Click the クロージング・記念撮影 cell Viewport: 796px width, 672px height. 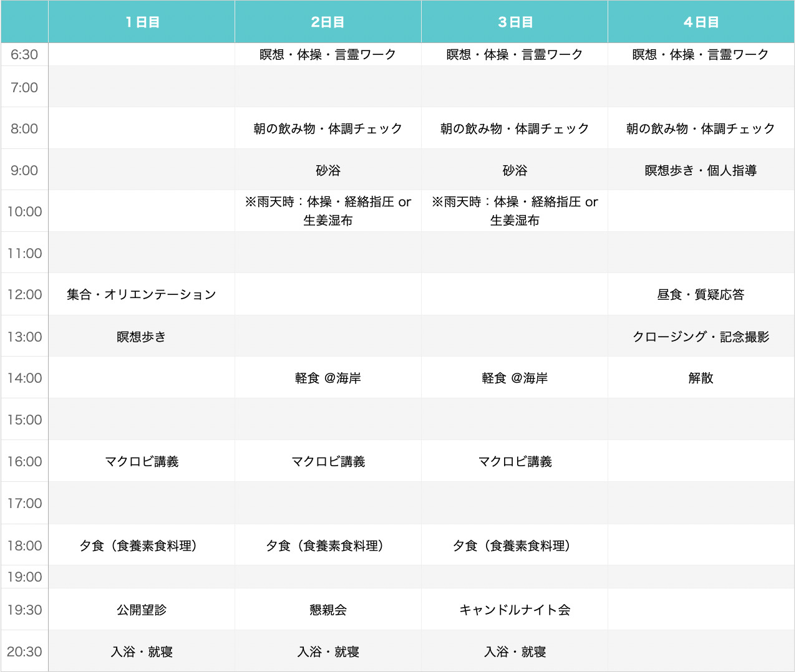coord(701,337)
